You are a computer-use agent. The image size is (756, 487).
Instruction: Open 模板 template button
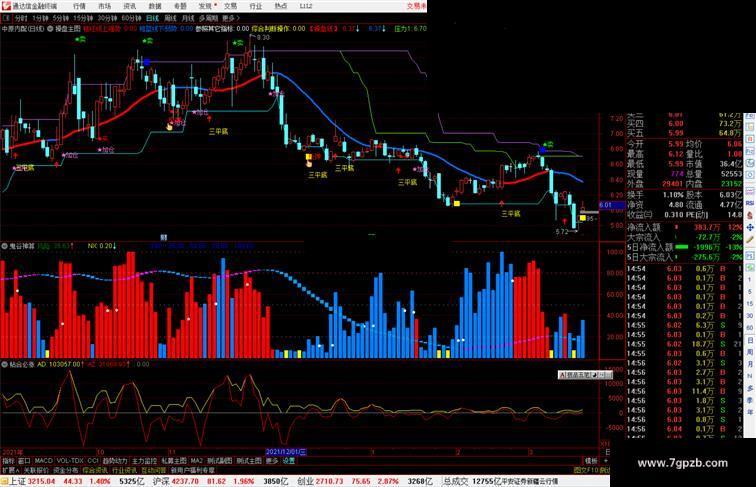[x=591, y=461]
